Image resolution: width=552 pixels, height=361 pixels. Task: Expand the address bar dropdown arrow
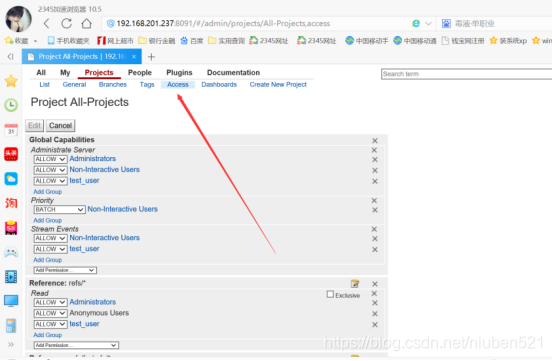pos(428,24)
